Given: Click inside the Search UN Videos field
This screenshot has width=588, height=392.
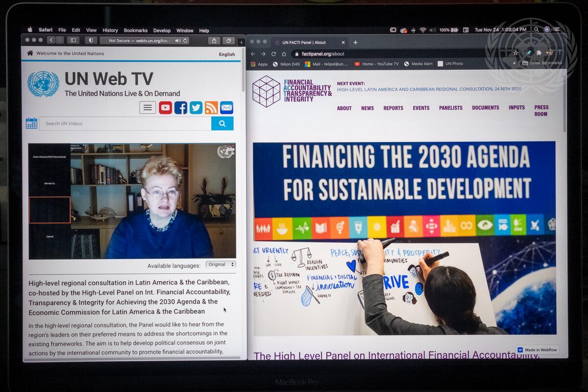Looking at the screenshot, I should click(125, 123).
